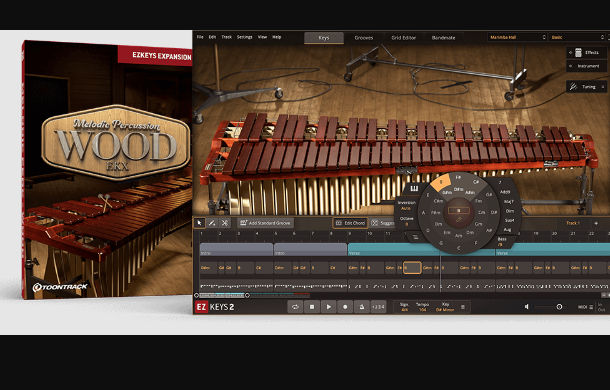This screenshot has height=390, width=610.
Task: Click the pencil icon in chord wheel center
Action: (x=459, y=220)
